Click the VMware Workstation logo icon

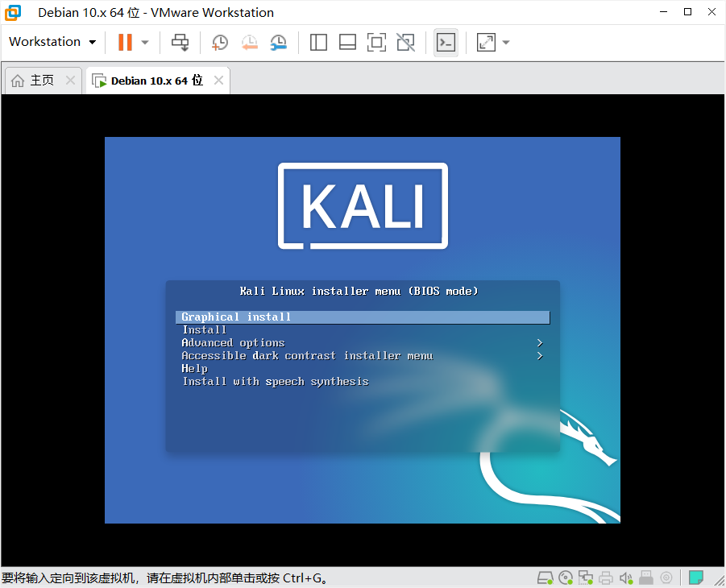(x=13, y=13)
